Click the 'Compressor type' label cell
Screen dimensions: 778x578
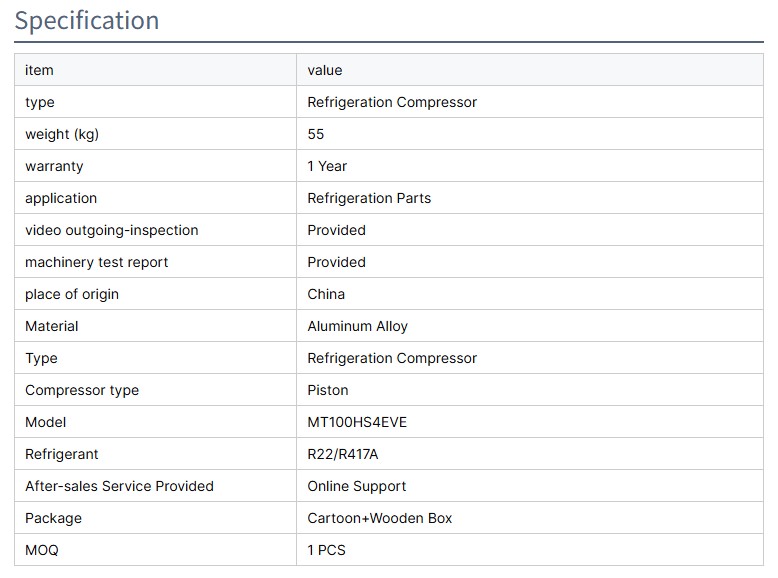82,390
